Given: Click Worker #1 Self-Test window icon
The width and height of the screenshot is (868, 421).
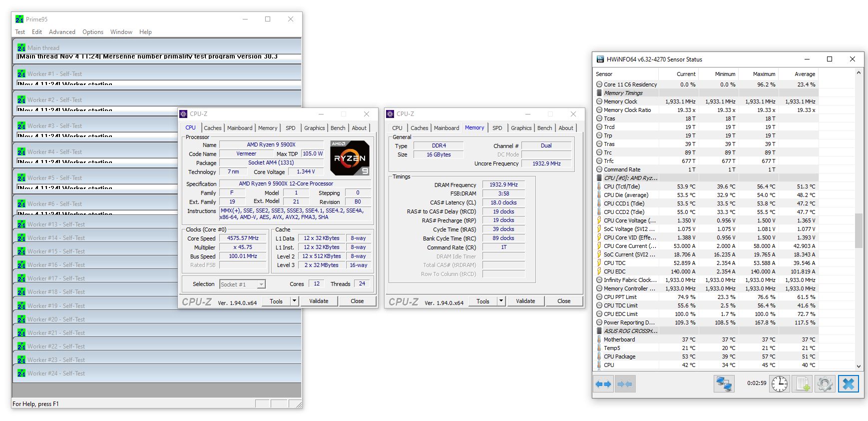Looking at the screenshot, I should click(x=21, y=73).
